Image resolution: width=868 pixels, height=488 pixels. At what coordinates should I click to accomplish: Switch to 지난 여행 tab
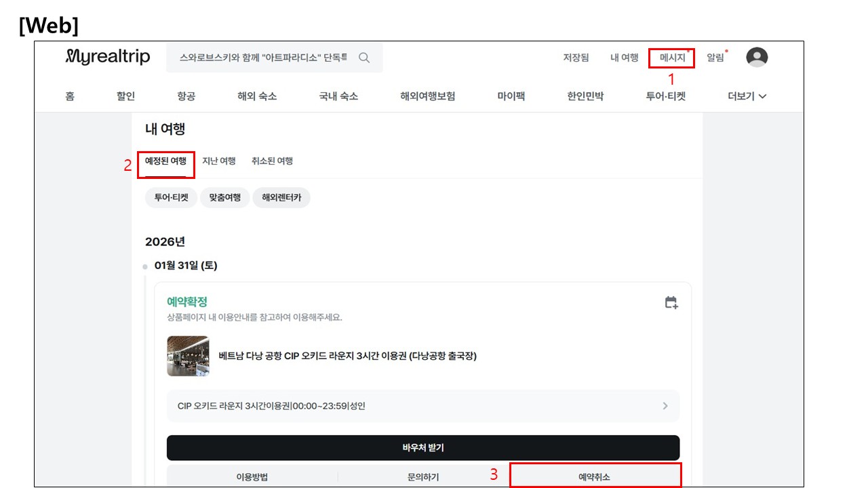click(x=219, y=161)
